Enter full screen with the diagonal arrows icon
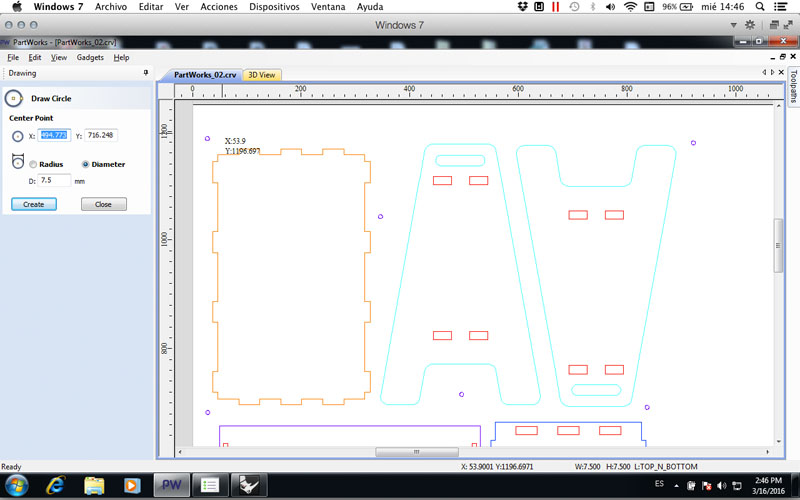 coord(788,24)
